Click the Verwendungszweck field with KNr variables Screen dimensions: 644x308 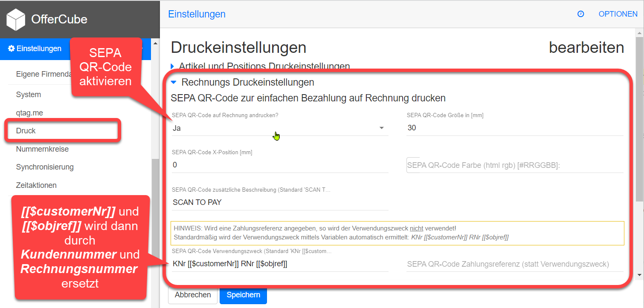tap(280, 264)
